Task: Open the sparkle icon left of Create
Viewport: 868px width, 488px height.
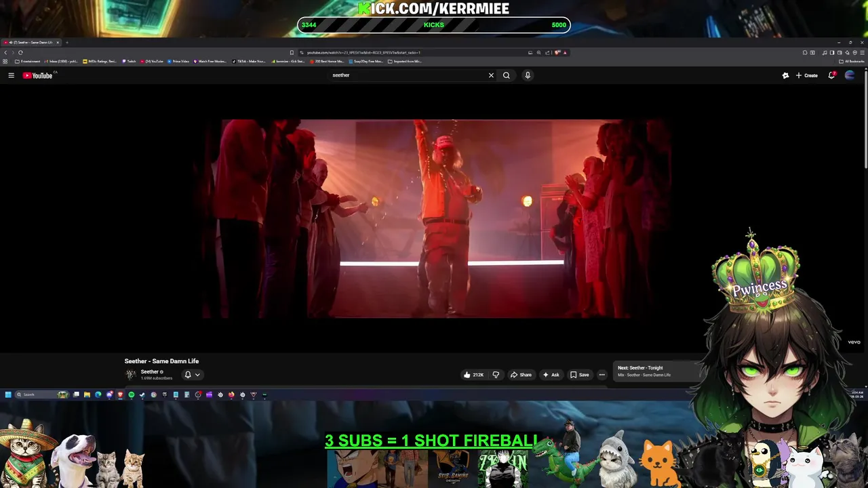Action: pos(785,75)
